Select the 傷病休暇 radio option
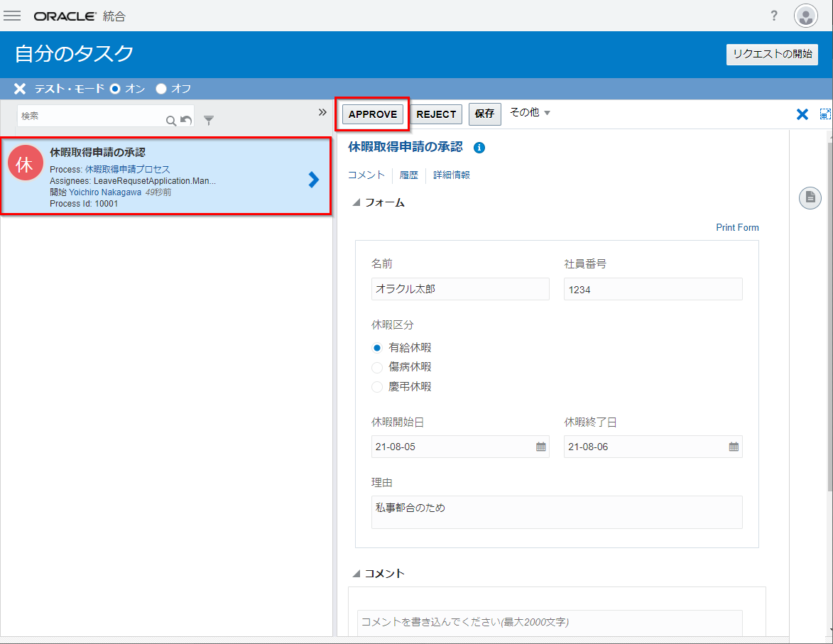 pos(377,367)
